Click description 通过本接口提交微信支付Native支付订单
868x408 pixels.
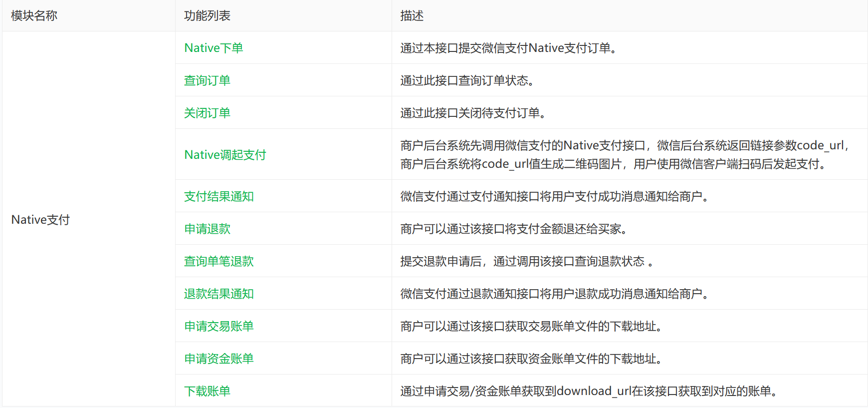509,48
